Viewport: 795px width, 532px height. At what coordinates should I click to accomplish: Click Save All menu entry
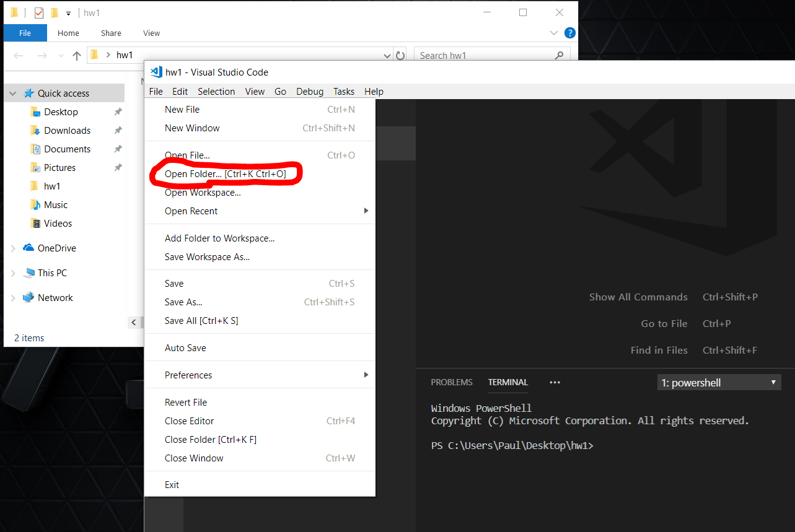pos(260,321)
